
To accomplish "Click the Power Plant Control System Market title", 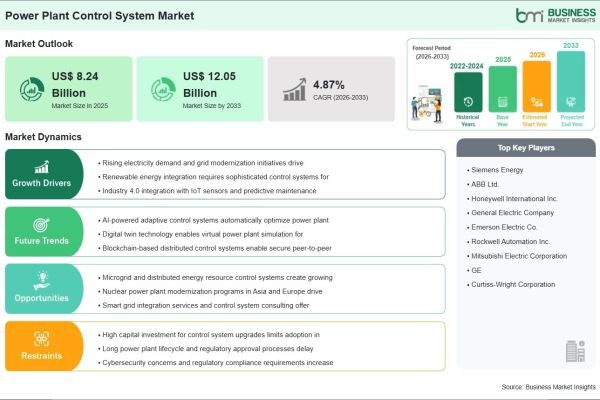I will tap(99, 16).
